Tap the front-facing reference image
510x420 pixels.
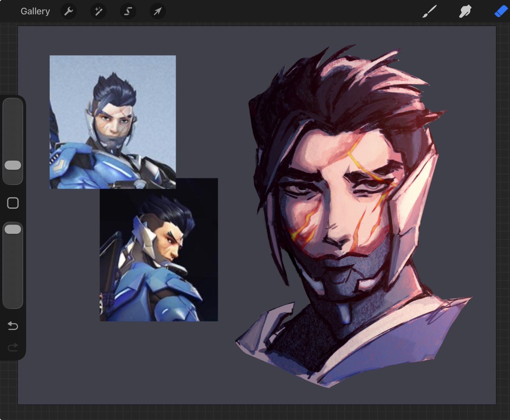[113, 122]
